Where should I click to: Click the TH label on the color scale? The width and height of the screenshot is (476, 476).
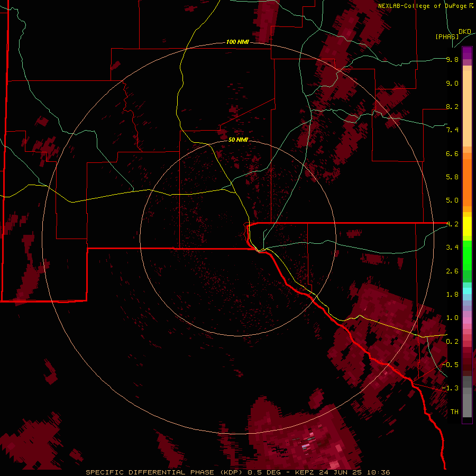pos(454,412)
